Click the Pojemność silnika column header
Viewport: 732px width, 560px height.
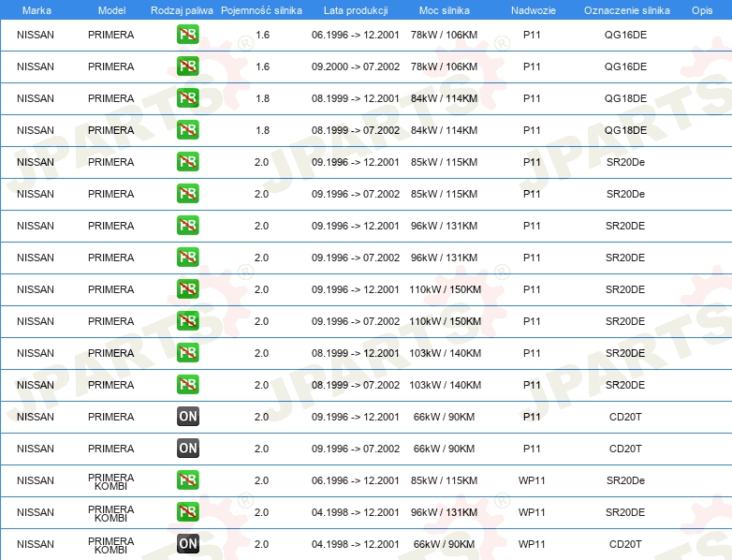pos(261,10)
